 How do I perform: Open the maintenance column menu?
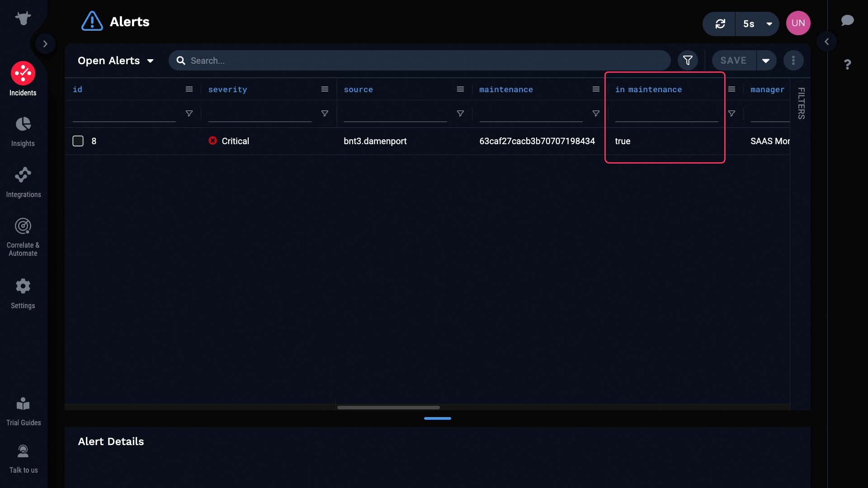pyautogui.click(x=596, y=89)
